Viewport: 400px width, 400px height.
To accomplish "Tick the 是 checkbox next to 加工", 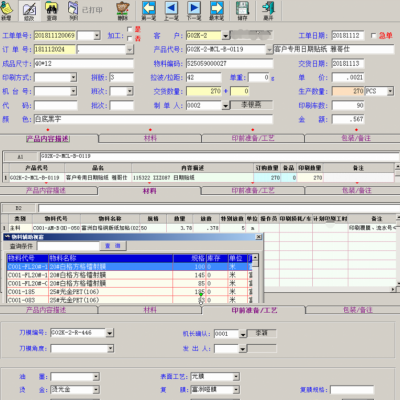I will tap(130, 29).
